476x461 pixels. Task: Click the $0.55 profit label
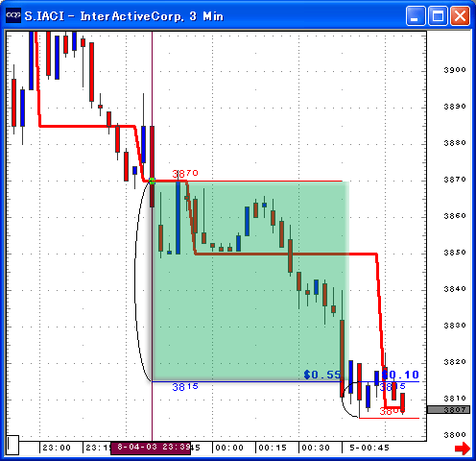point(322,375)
